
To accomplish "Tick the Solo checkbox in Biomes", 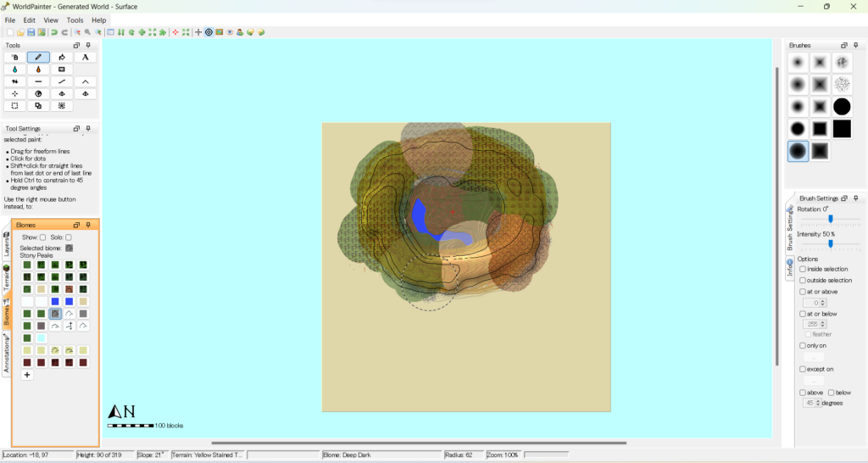I will point(69,237).
